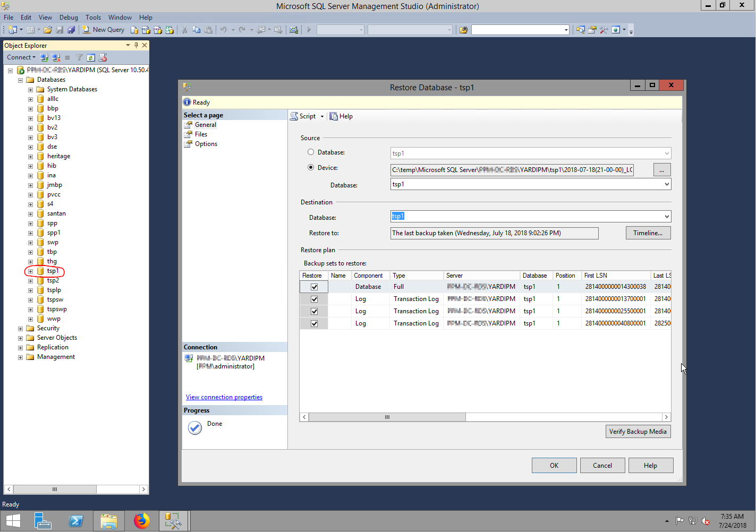Open File Explorer from the taskbar
The height and width of the screenshot is (532, 756).
pos(109,521)
